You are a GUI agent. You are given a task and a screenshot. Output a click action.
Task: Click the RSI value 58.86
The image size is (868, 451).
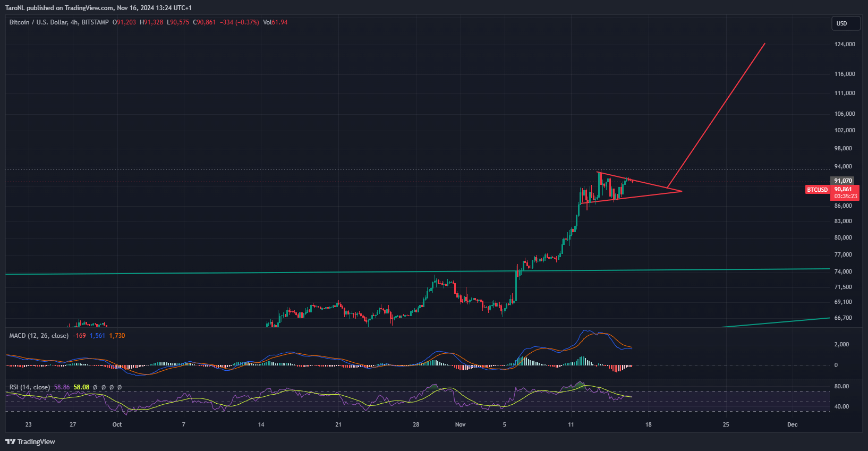coord(62,387)
